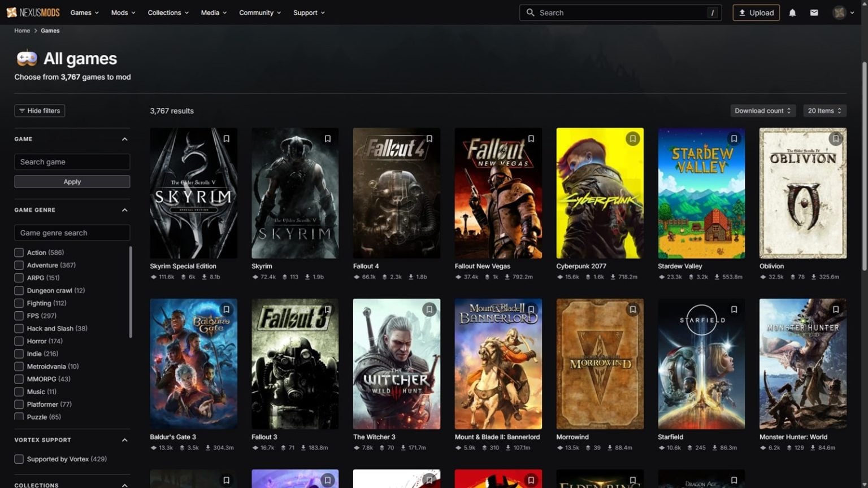
Task: Open the Download count sort dropdown
Action: pyautogui.click(x=762, y=111)
